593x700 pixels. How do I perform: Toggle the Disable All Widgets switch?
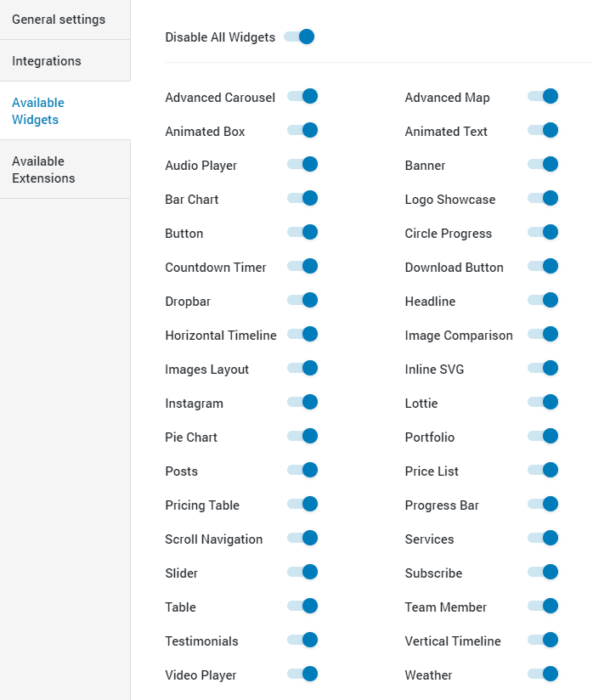[299, 37]
